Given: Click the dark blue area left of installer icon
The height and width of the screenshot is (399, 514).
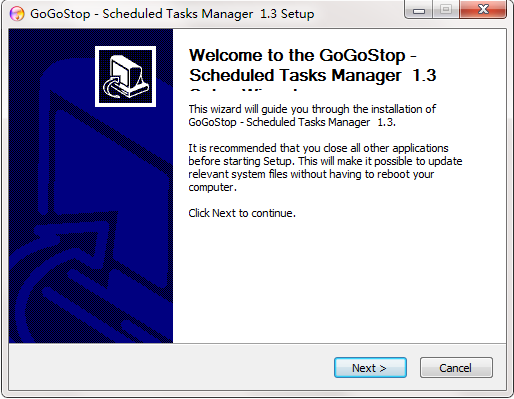Looking at the screenshot, I should tap(52, 76).
